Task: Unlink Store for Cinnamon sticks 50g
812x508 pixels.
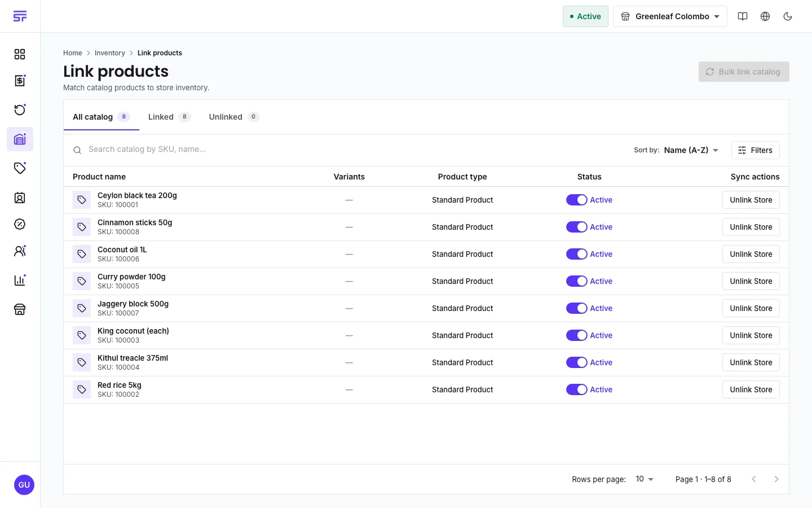Action: [x=751, y=227]
